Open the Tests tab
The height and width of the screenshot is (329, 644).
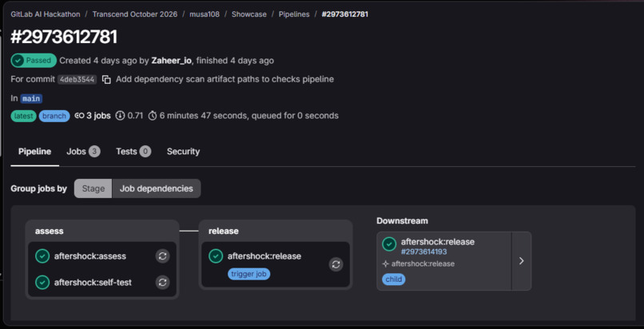[x=133, y=152]
